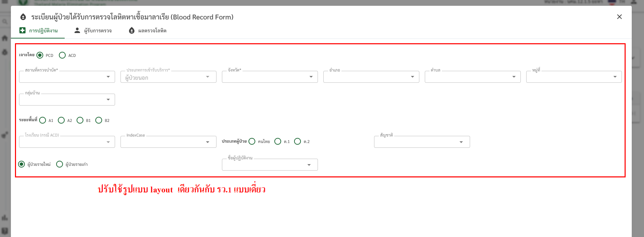Screen dimensions: 644x237
Task: Expand the IndexCase dropdown
Action: click(x=168, y=142)
